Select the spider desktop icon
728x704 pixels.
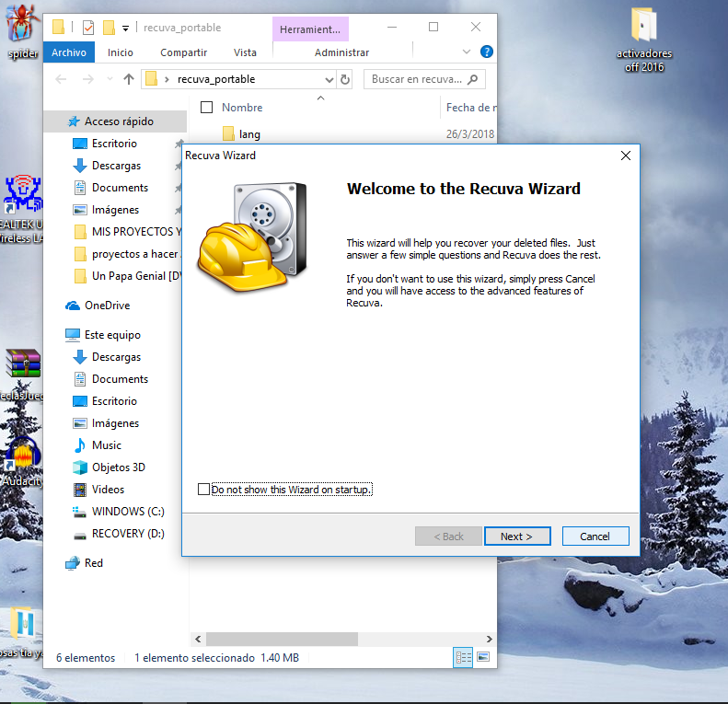coord(22,32)
